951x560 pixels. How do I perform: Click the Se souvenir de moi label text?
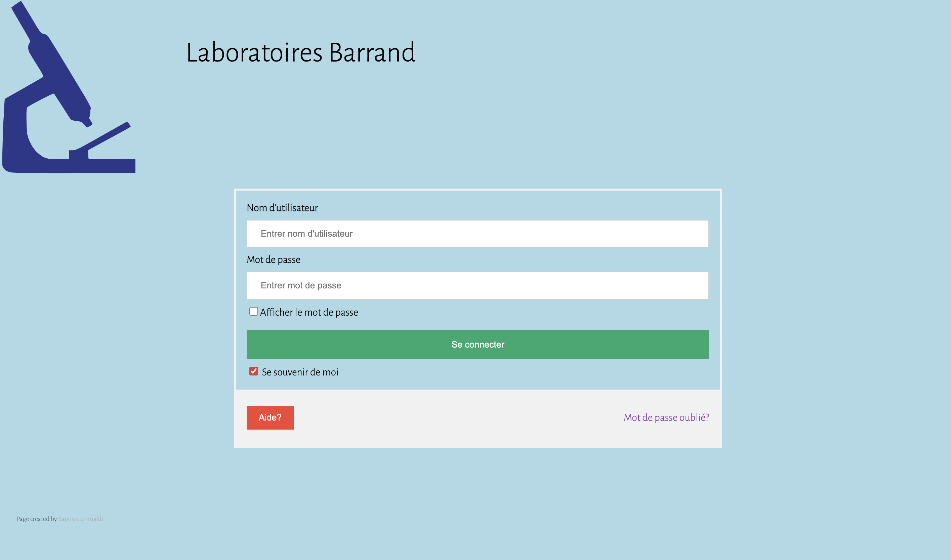[300, 372]
